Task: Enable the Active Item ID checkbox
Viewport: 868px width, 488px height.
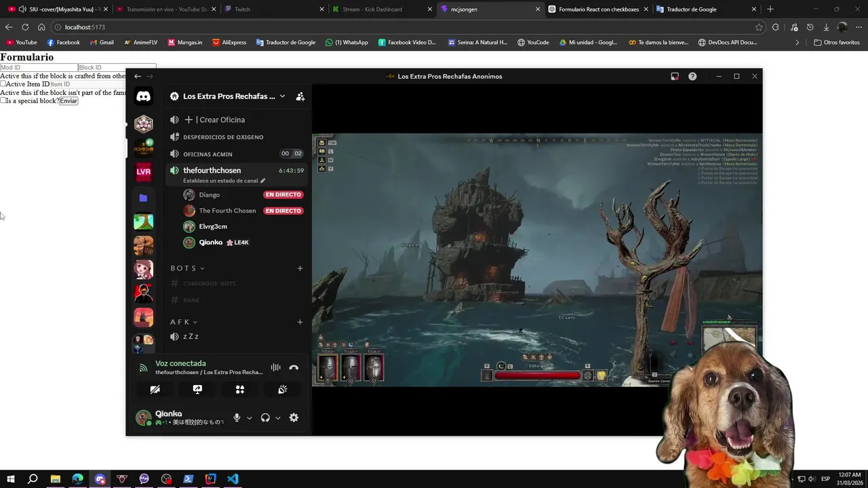Action: coord(3,84)
